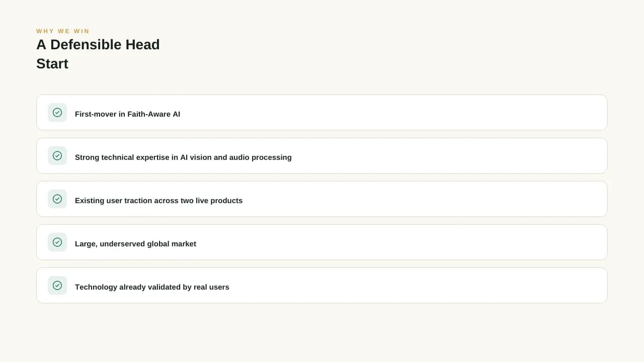Click the checkmark icon beside Strong technical expertise

(57, 156)
